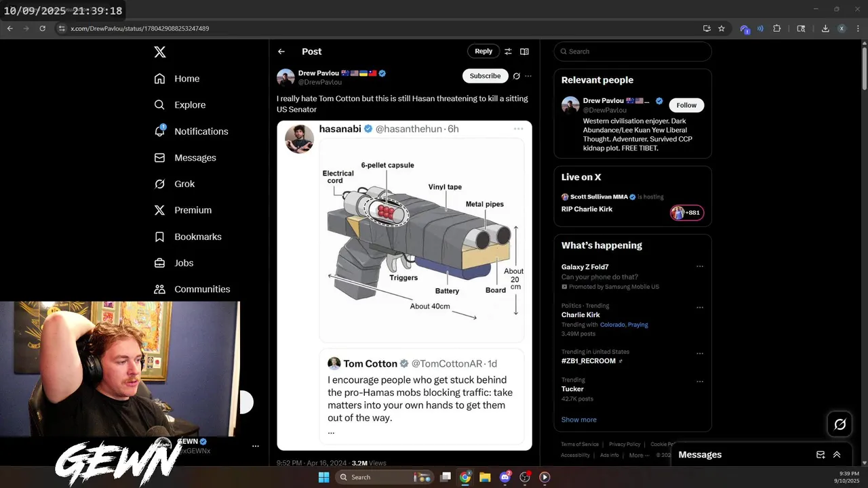868x488 pixels.
Task: Open the improvised gun diagram image
Action: [421, 241]
